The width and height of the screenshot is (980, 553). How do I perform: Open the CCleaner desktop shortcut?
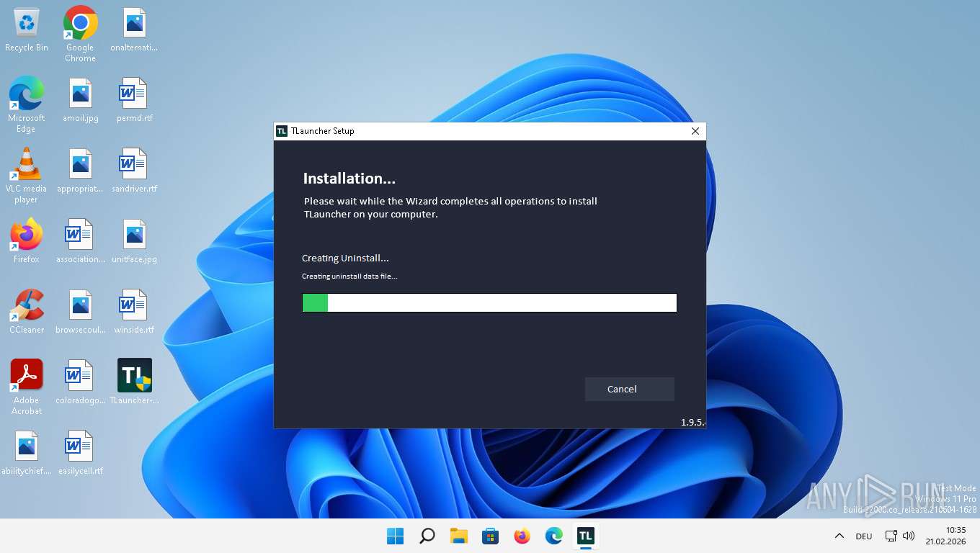point(27,313)
